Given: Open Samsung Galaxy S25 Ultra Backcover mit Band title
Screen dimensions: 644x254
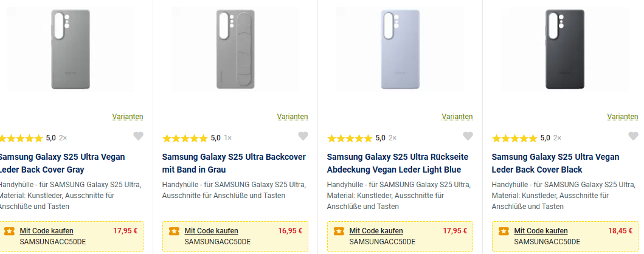Looking at the screenshot, I should [x=234, y=163].
